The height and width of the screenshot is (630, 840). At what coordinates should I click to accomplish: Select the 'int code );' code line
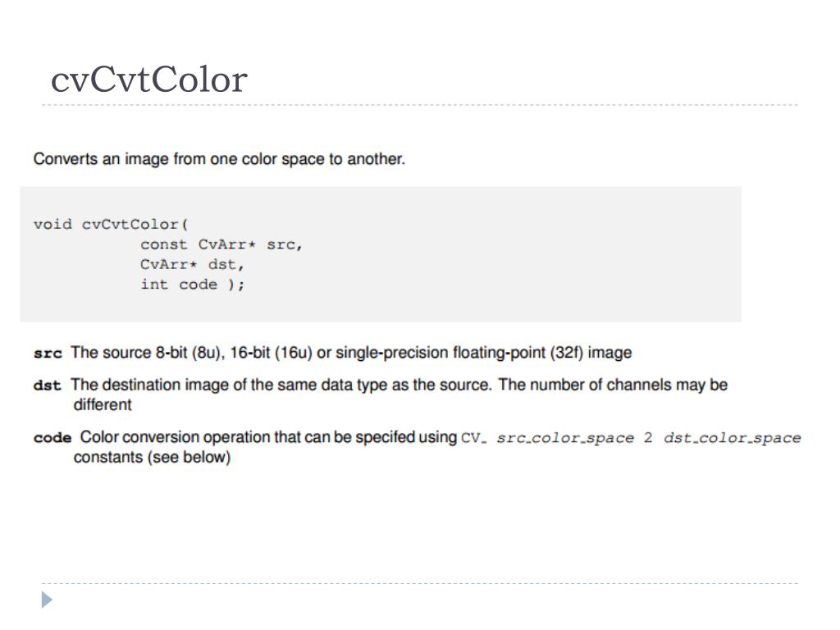pos(193,285)
